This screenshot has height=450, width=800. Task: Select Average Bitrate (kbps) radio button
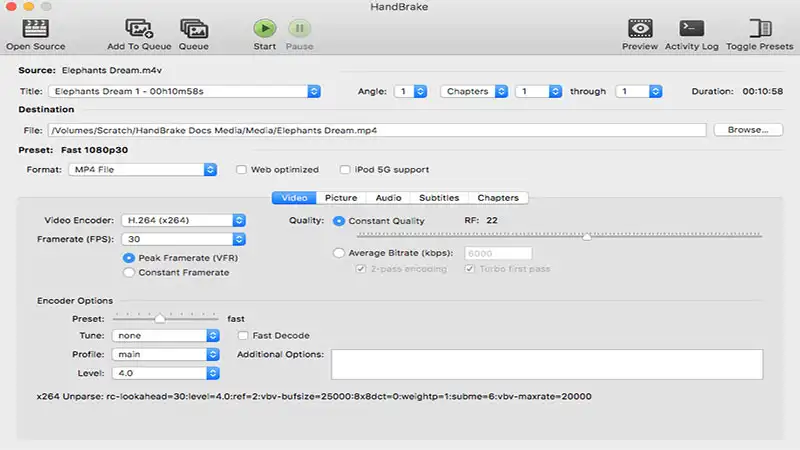(340, 253)
